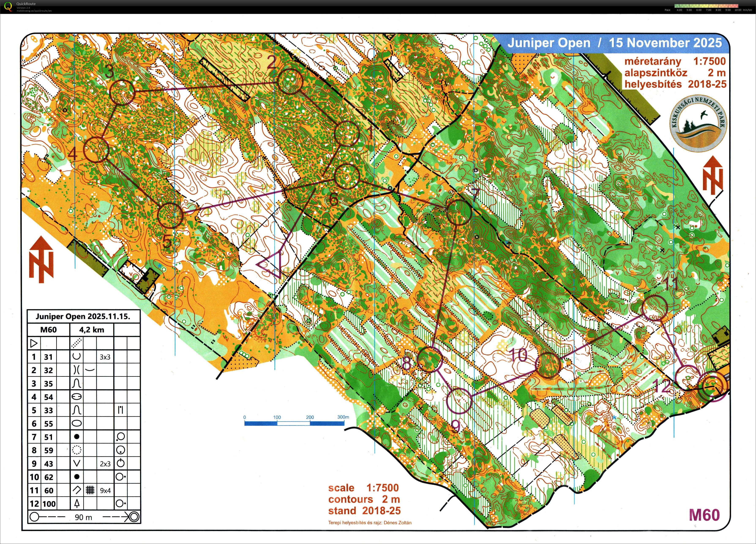Open the matstroeng.se/quickroute/en link
Image resolution: width=756 pixels, height=544 pixels.
click(x=34, y=11)
